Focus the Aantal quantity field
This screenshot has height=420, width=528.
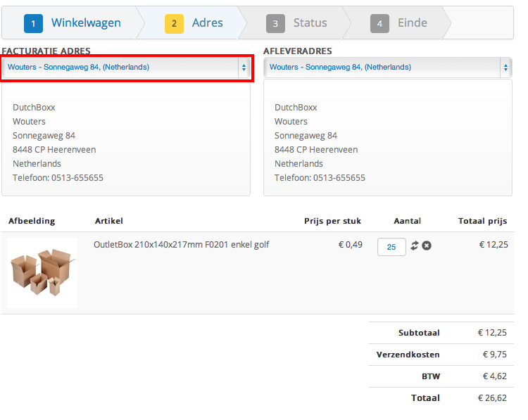point(391,247)
